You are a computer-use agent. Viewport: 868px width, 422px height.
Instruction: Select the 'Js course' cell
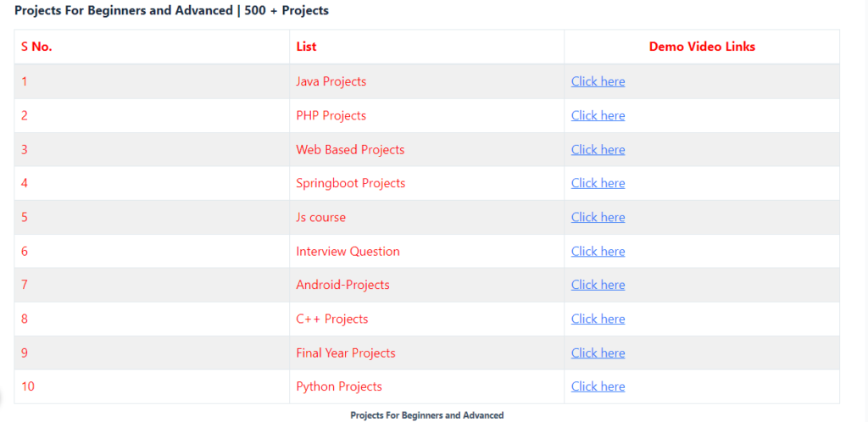pyautogui.click(x=427, y=218)
